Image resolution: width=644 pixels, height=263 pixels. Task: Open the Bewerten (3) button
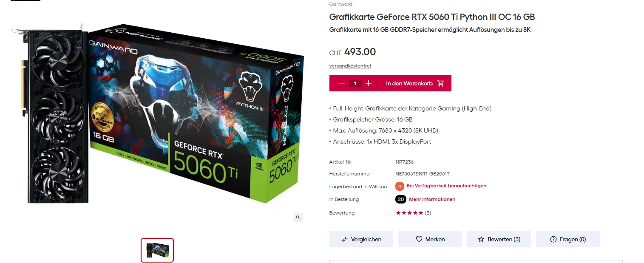pos(499,239)
